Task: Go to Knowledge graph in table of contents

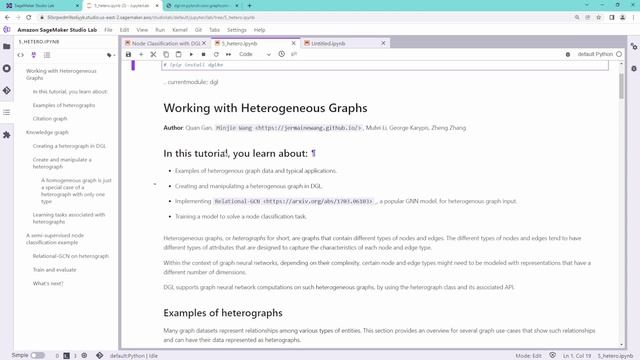Action: 47,132
